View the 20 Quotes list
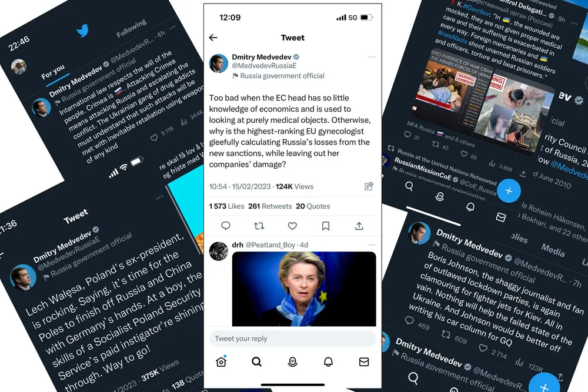The image size is (588, 392). pyautogui.click(x=313, y=206)
